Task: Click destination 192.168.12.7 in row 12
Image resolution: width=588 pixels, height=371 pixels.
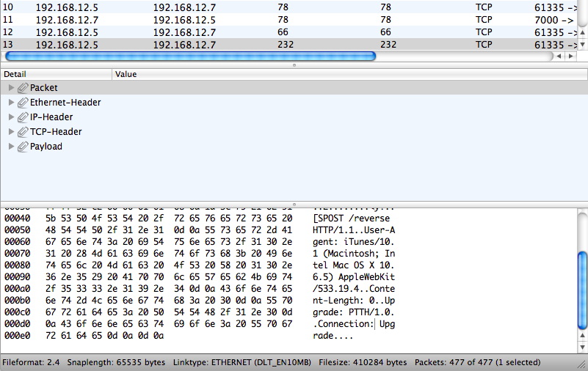Action: click(x=184, y=32)
